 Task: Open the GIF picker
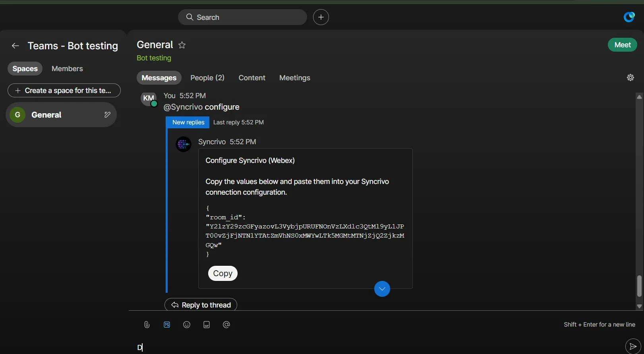(x=207, y=325)
